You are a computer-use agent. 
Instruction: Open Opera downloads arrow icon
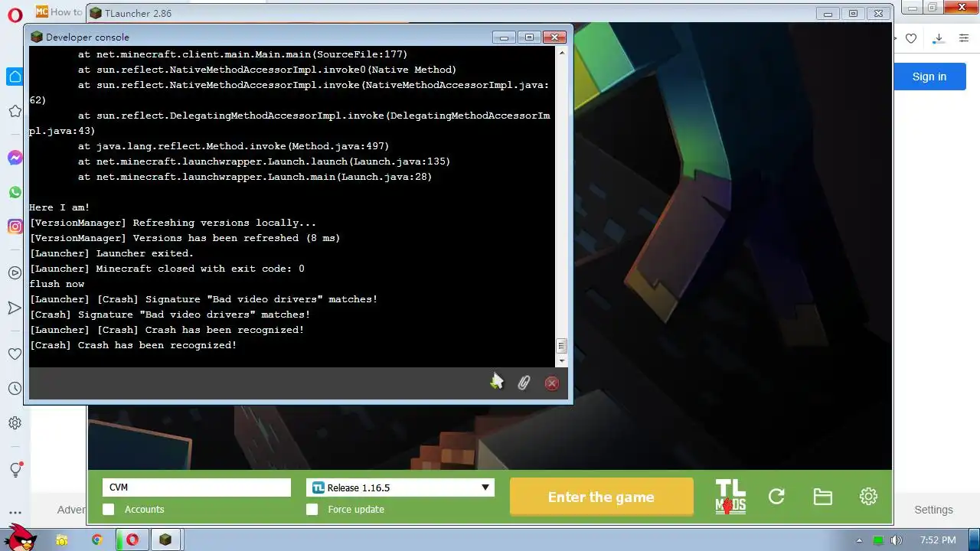pyautogui.click(x=939, y=38)
